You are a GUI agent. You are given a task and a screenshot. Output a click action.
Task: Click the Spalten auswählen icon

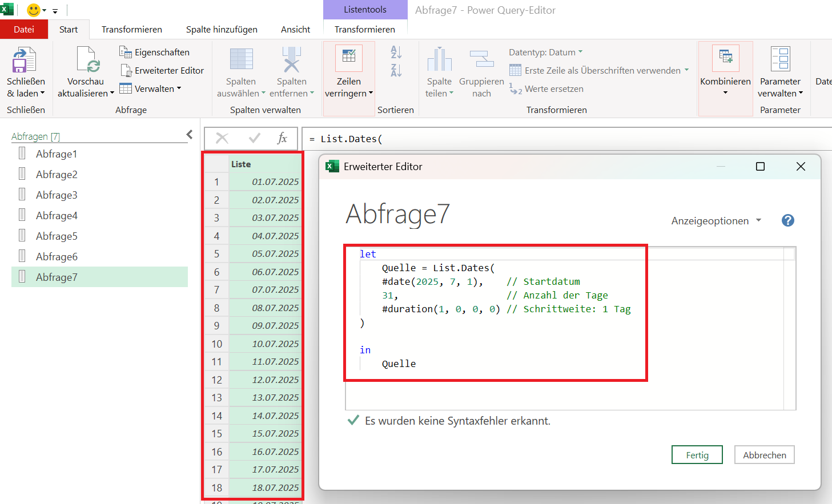click(241, 60)
